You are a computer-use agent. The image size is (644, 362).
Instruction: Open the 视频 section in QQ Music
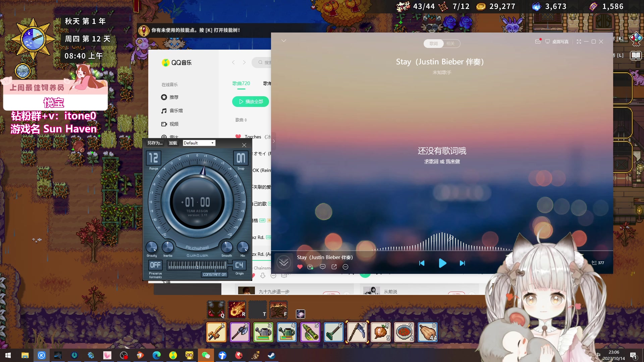click(174, 124)
